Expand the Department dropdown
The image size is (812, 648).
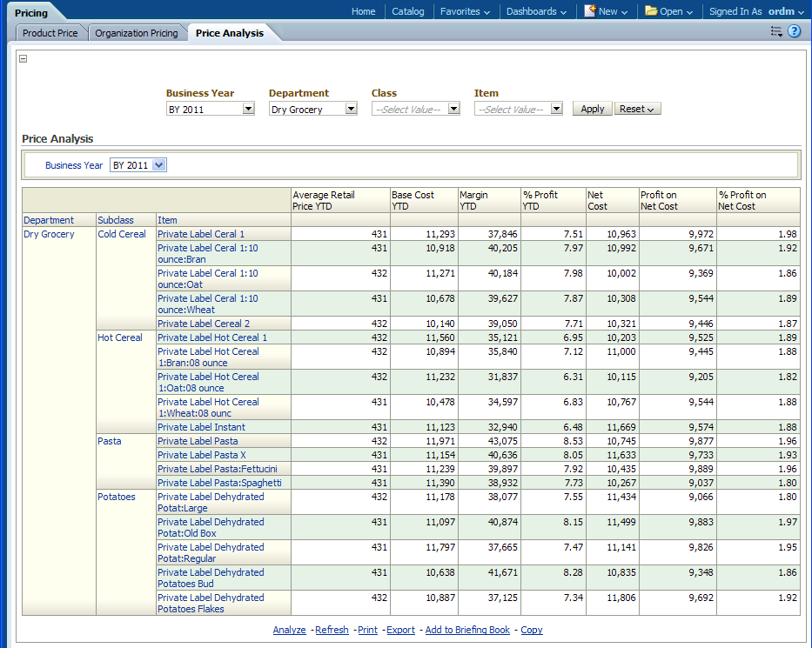point(351,109)
